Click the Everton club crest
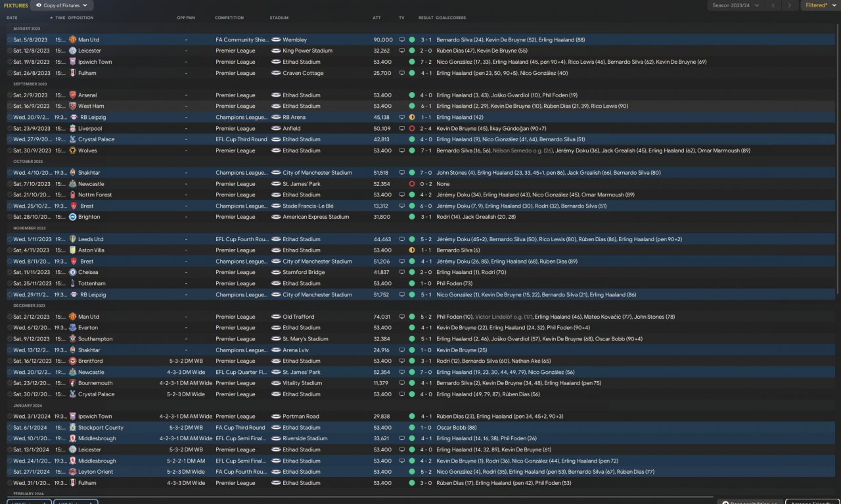Screen dimensions: 841x504 click(72, 327)
